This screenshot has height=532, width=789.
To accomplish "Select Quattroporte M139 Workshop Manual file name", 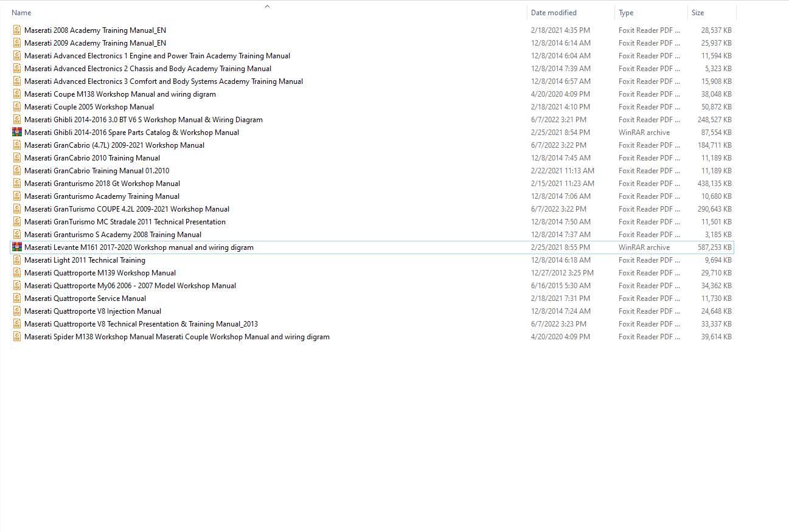I will [100, 272].
